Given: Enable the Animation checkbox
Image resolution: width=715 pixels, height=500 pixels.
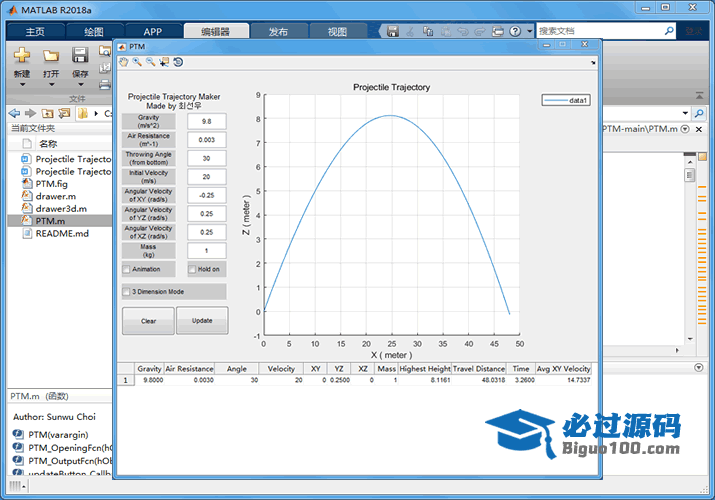Looking at the screenshot, I should (127, 269).
